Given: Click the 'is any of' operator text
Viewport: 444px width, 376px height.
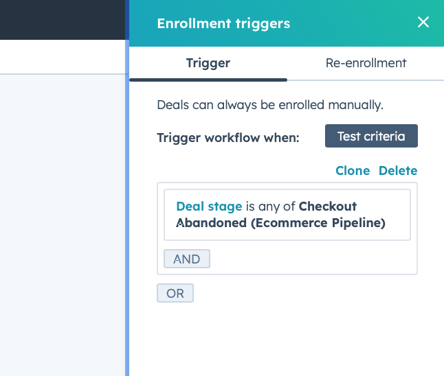Looking at the screenshot, I should pos(270,207).
